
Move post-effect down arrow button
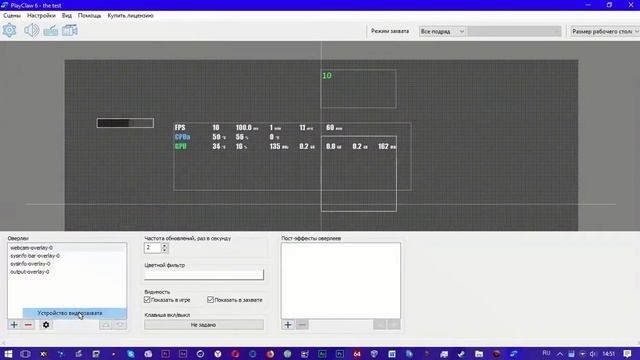pos(394,325)
